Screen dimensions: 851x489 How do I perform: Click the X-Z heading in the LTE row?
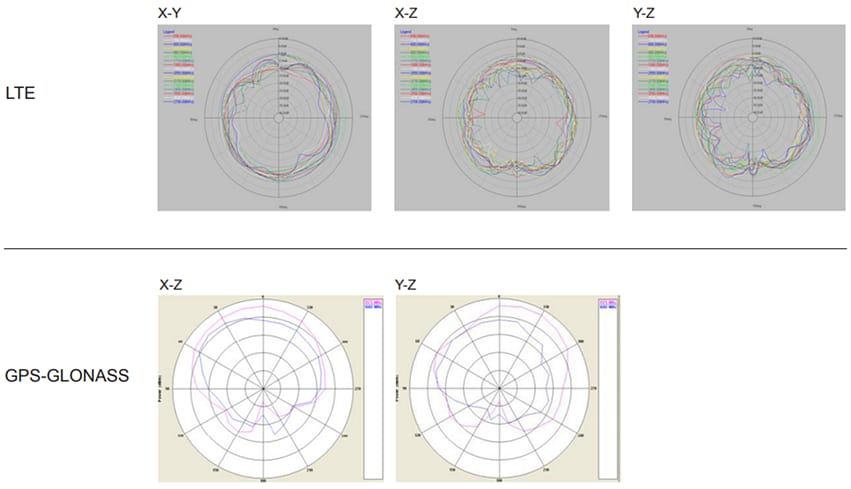coord(407,13)
